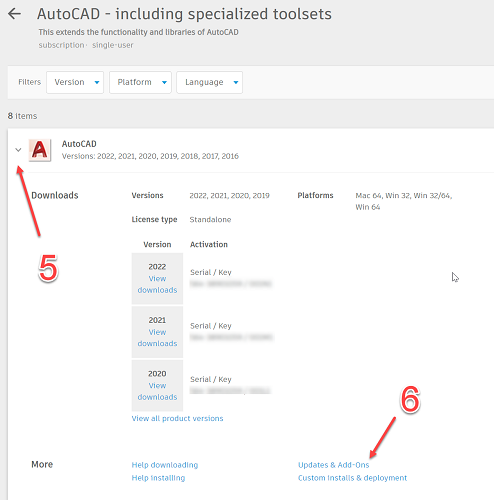Click the 'Version' column header
This screenshot has height=500, width=494.
click(157, 244)
